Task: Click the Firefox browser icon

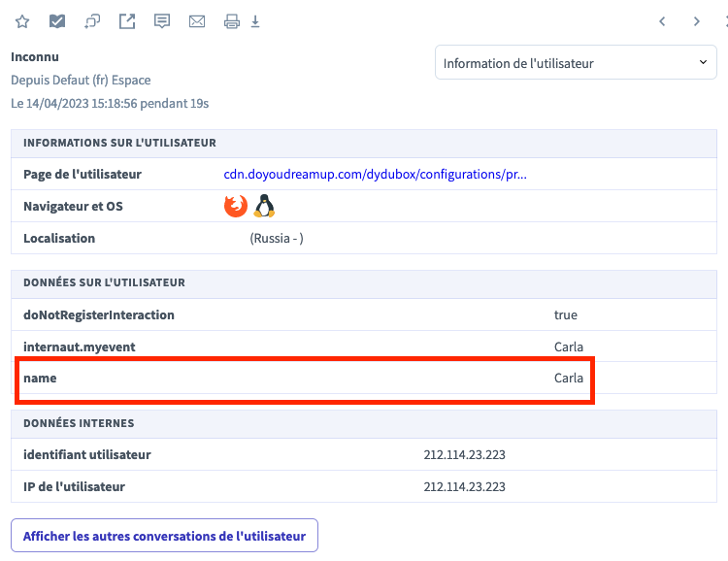Action: pyautogui.click(x=236, y=206)
